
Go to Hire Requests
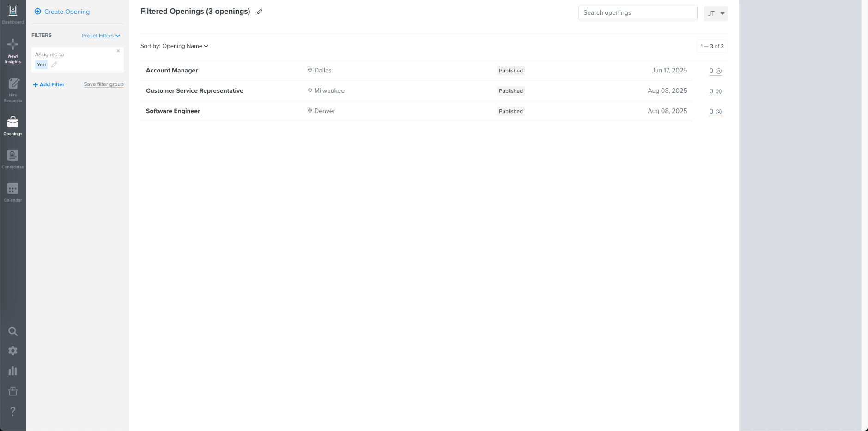pyautogui.click(x=13, y=90)
